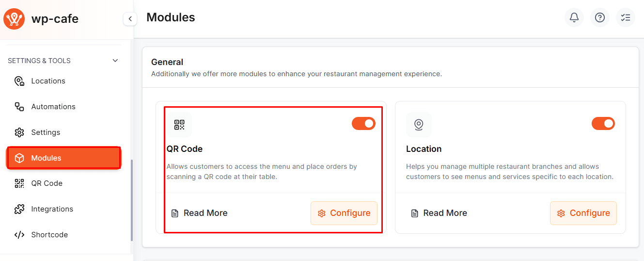The image size is (644, 261).
Task: Click the sidebar vertical scrollbar
Action: [x=132, y=200]
